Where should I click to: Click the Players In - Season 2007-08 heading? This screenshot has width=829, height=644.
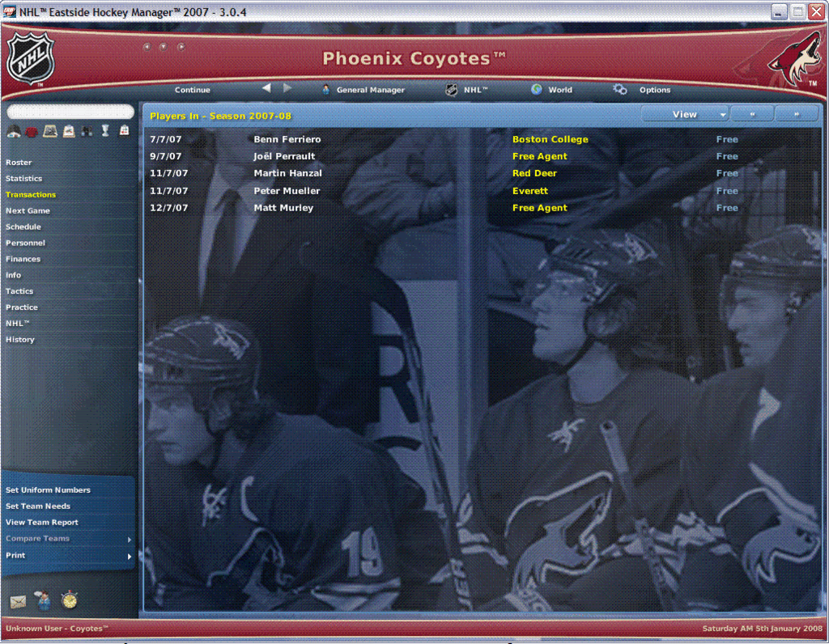click(x=220, y=116)
